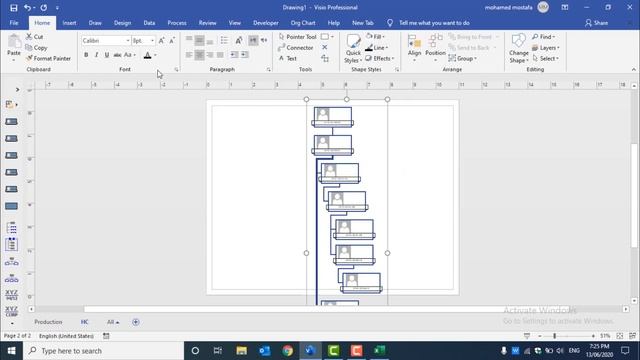Open the font color picker arrow
Image resolution: width=640 pixels, height=360 pixels.
pyautogui.click(x=156, y=55)
